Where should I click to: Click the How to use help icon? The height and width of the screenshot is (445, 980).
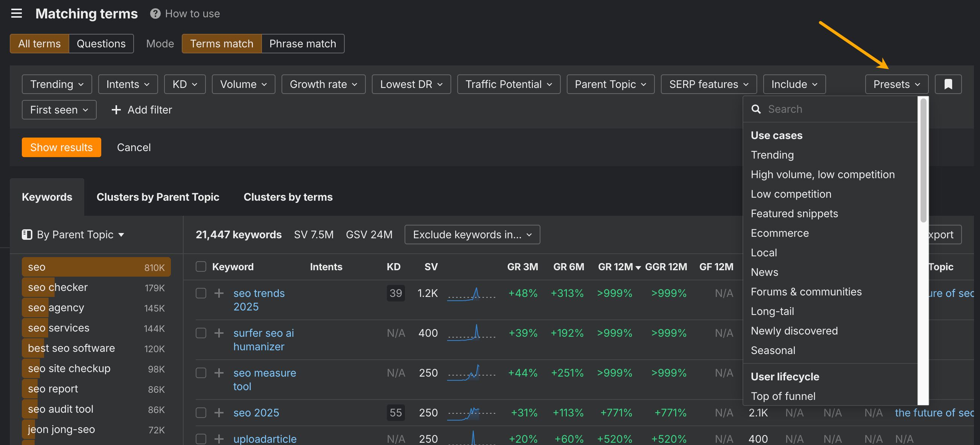154,13
